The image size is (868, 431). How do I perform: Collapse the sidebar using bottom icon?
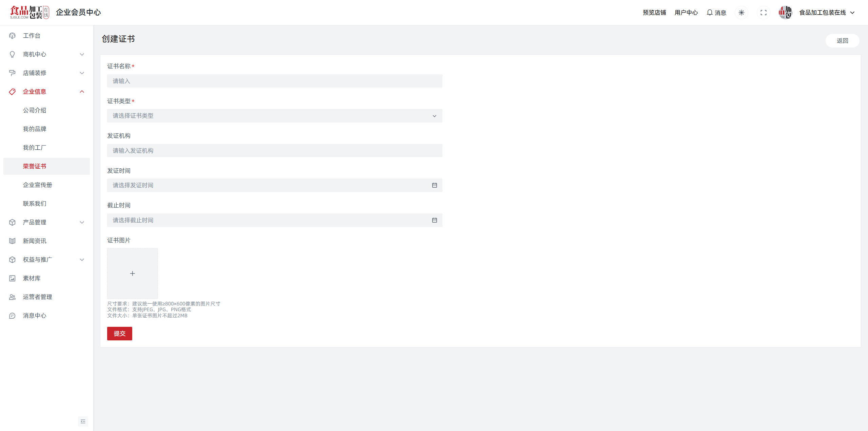(83, 421)
